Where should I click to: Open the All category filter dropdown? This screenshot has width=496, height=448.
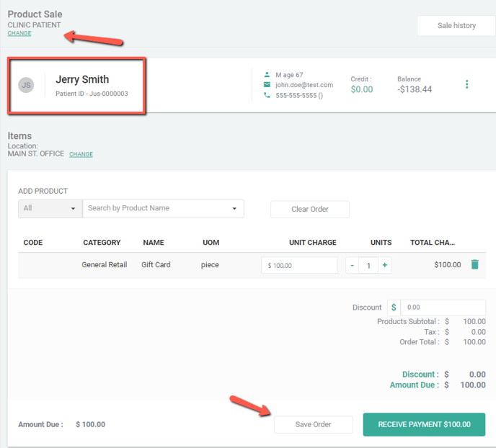[x=50, y=209]
